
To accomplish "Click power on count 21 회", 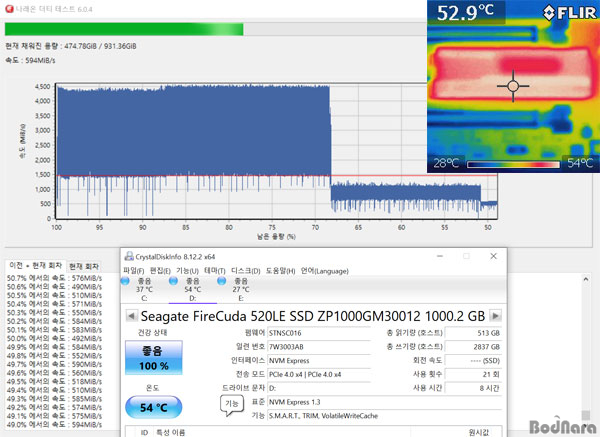I will [x=473, y=374].
